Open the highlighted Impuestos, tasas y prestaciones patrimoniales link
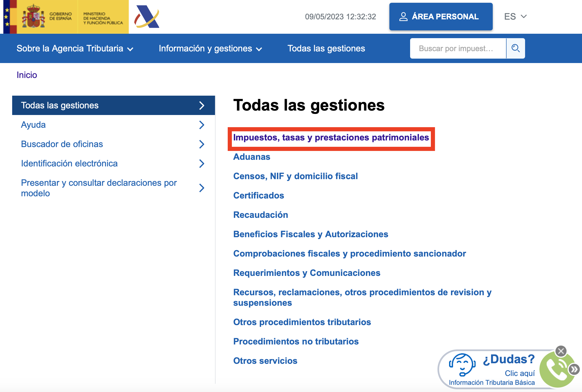The image size is (582, 392). tap(331, 138)
